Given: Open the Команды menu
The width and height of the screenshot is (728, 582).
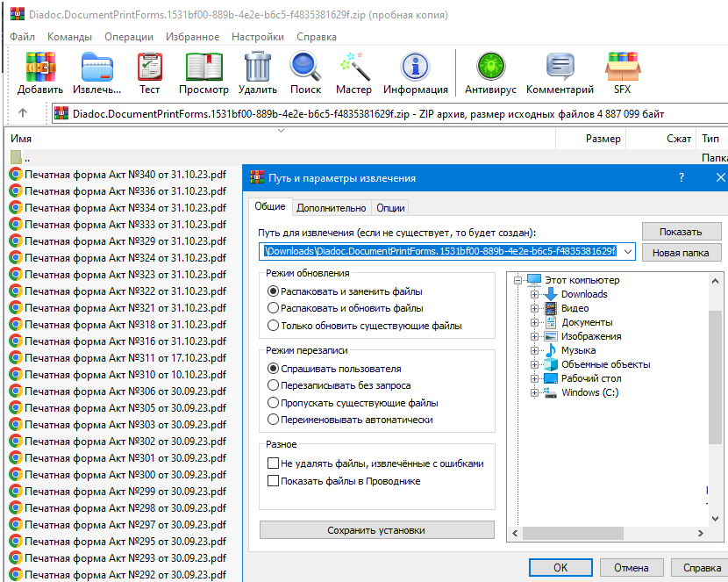Looking at the screenshot, I should [69, 37].
